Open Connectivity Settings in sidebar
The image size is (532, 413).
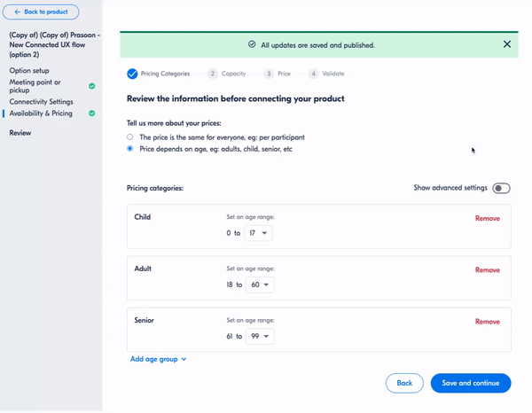(x=41, y=102)
